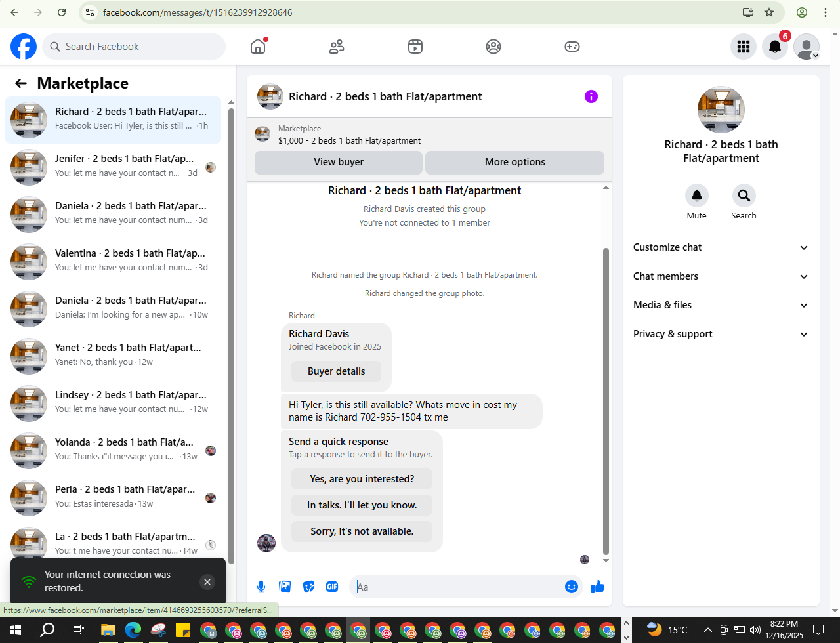Go back from Marketplace list
The image size is (840, 643).
pyautogui.click(x=21, y=83)
